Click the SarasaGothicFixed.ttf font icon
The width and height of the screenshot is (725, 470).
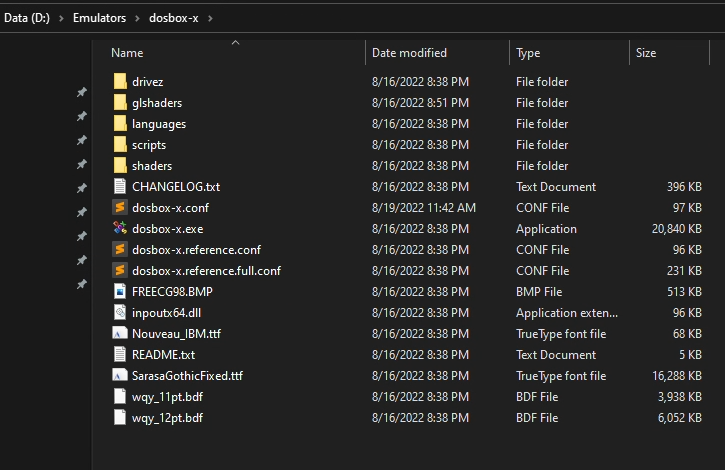(x=120, y=375)
